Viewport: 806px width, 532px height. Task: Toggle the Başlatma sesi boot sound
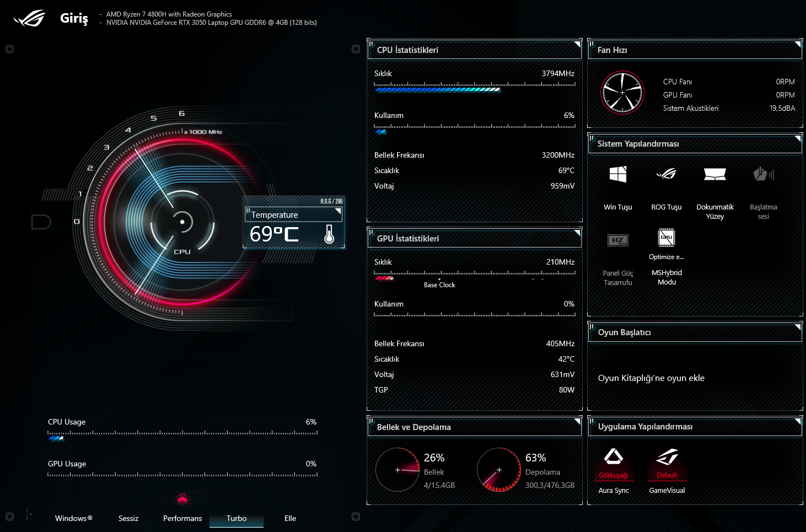(x=764, y=174)
